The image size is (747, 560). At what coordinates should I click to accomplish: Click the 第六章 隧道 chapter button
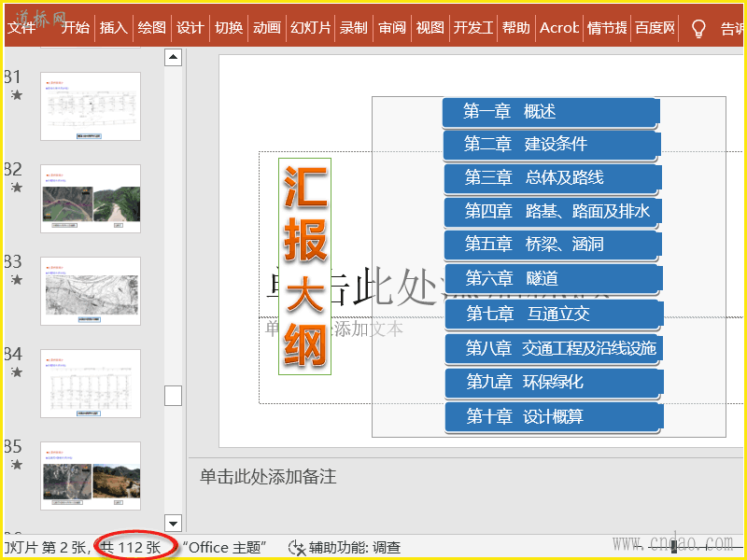[554, 279]
